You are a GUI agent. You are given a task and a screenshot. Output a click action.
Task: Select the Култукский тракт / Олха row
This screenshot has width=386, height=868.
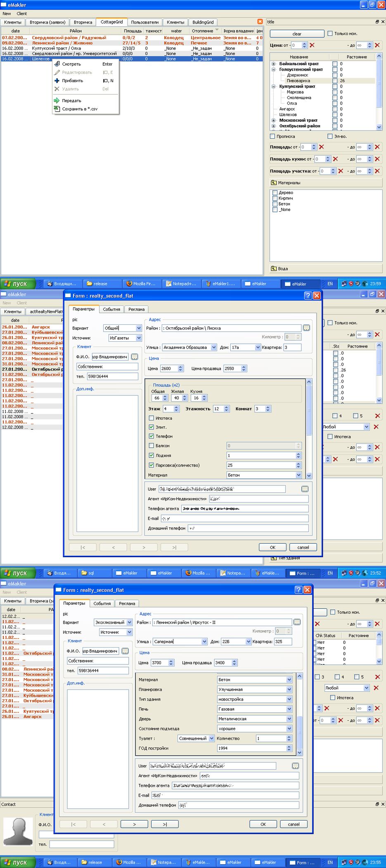[x=132, y=48]
